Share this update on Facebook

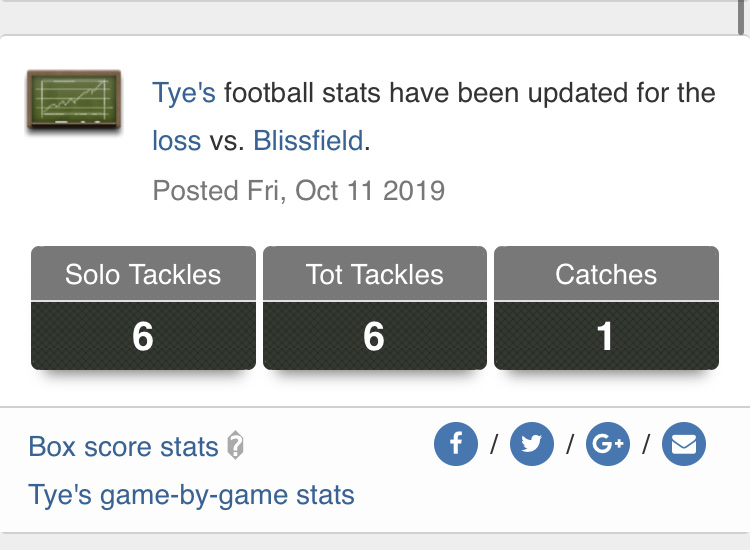click(x=455, y=444)
